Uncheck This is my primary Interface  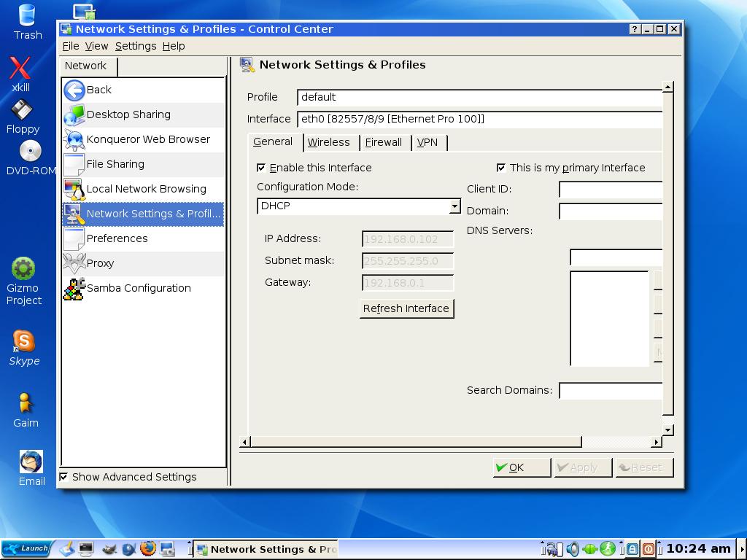(x=501, y=168)
